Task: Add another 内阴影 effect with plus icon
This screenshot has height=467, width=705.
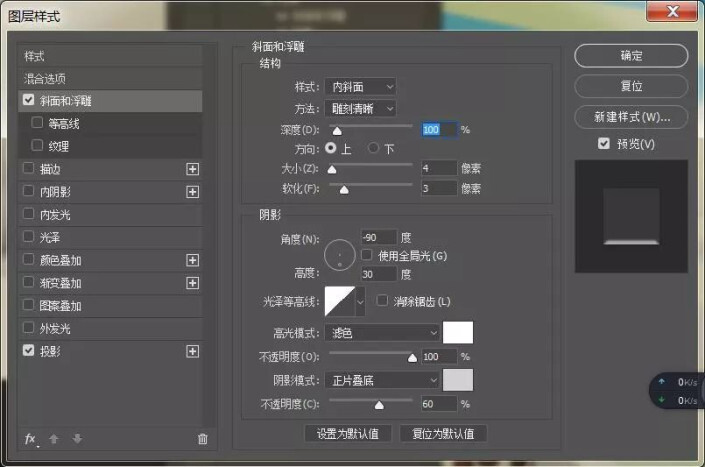Action: [193, 192]
